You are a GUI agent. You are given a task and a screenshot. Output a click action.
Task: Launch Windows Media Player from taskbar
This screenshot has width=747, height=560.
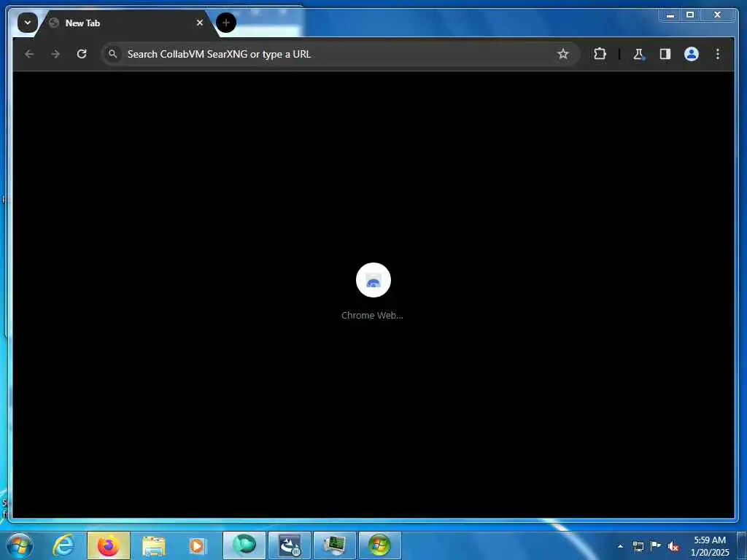[x=197, y=545]
